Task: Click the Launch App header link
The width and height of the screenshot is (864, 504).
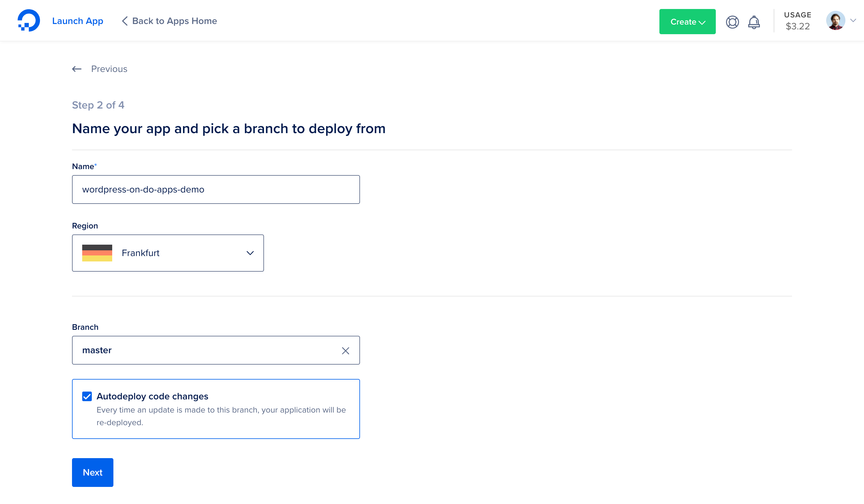Action: tap(77, 21)
